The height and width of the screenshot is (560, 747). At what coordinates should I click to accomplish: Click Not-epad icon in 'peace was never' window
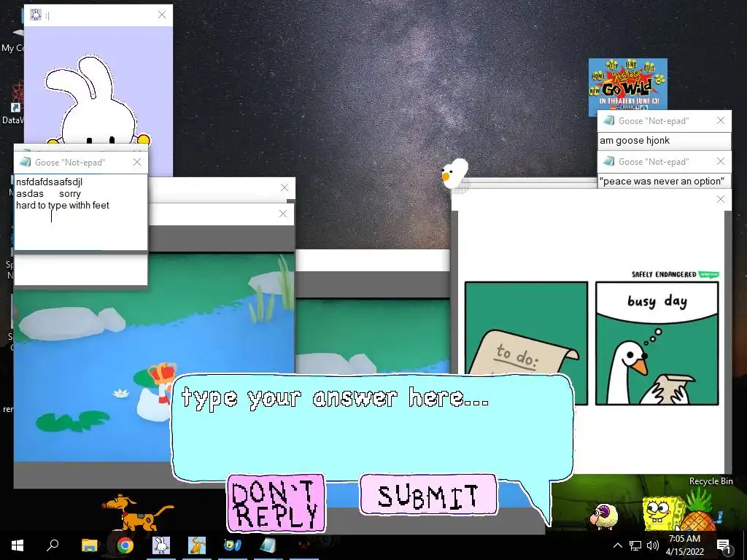(608, 161)
